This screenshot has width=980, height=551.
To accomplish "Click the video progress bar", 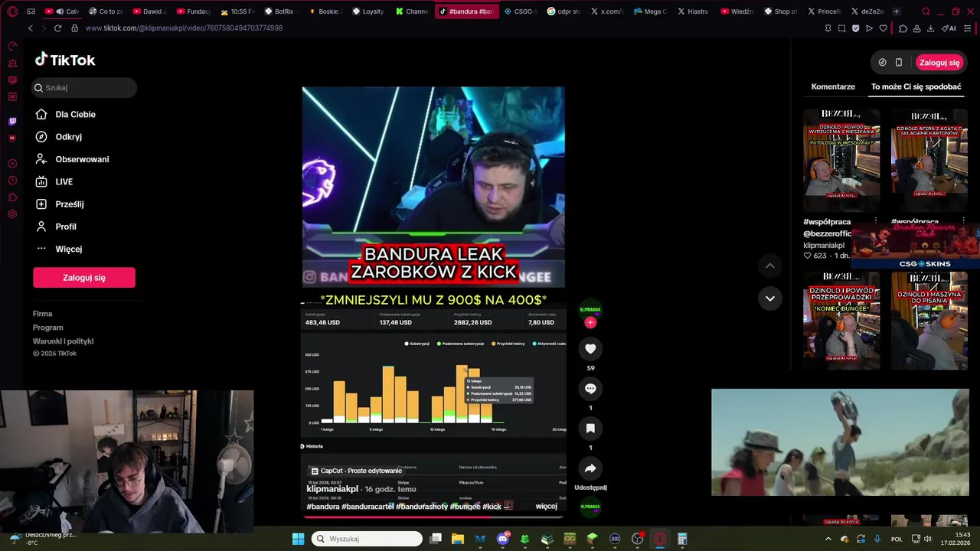I will point(433,517).
